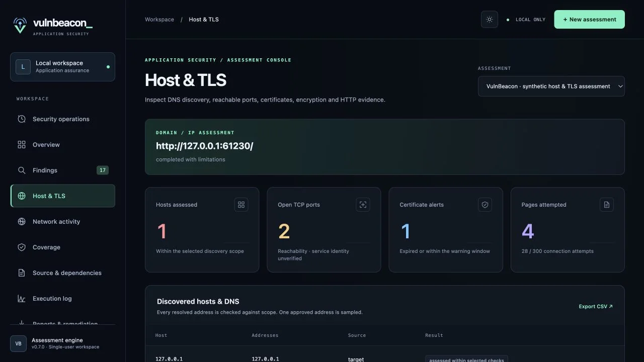
Task: Click the Host column header
Action: pyautogui.click(x=162, y=335)
